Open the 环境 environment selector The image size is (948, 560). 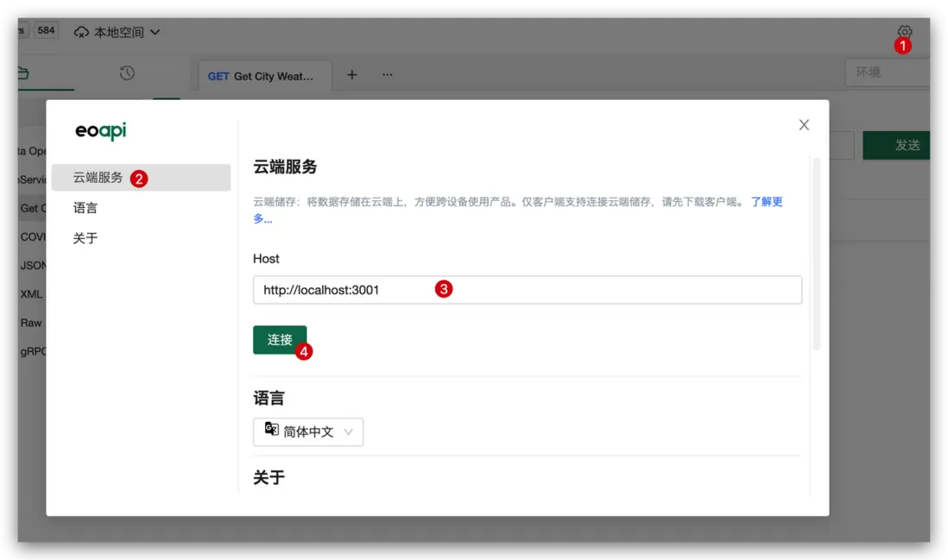tap(887, 72)
